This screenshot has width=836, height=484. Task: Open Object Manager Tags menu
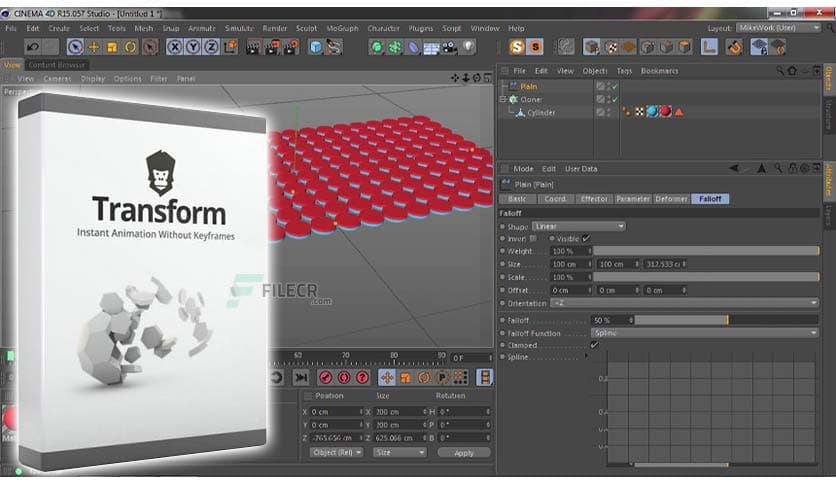click(x=624, y=71)
